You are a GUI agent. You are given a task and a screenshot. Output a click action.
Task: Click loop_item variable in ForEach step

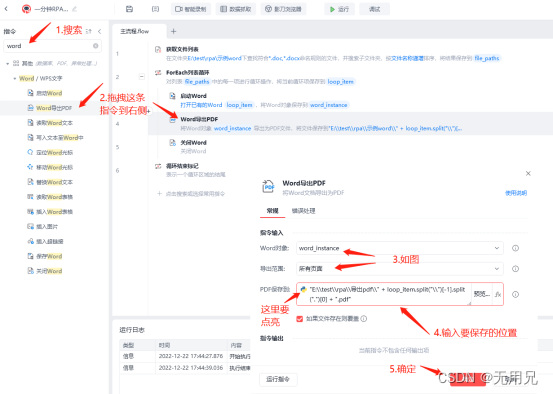[x=340, y=81]
